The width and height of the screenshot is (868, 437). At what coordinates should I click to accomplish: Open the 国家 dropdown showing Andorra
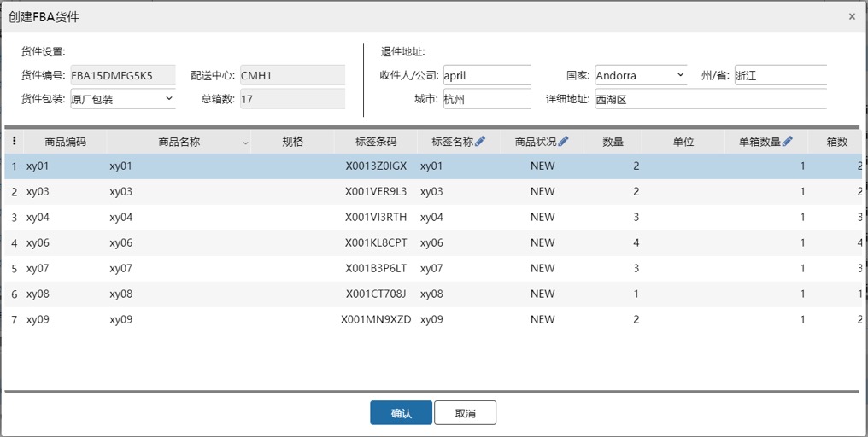(641, 75)
